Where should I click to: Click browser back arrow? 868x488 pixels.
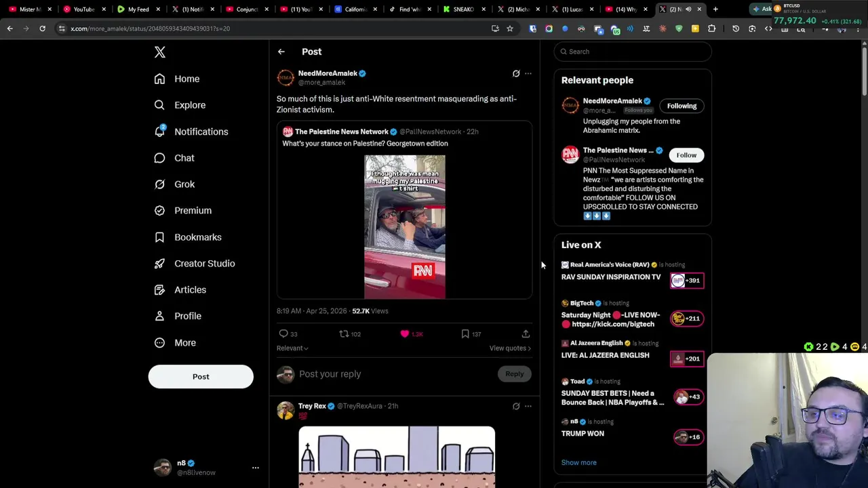[9, 28]
